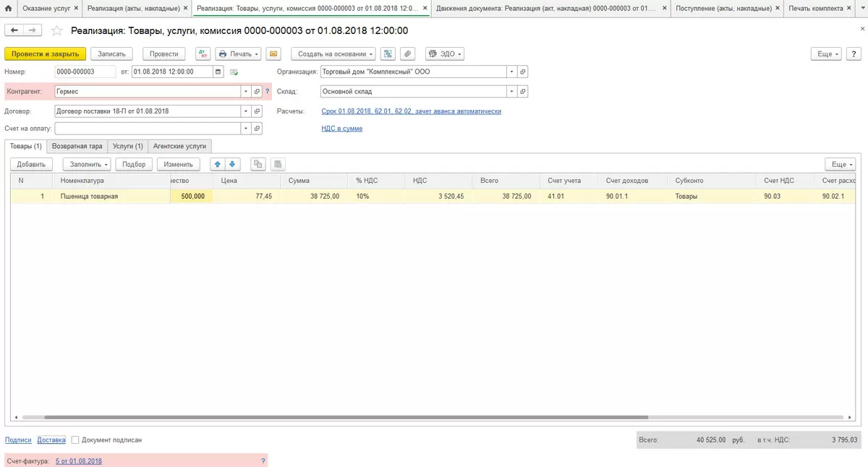Open help with the ? button at top right
Image resolution: width=868 pixels, height=467 pixels.
pyautogui.click(x=854, y=54)
